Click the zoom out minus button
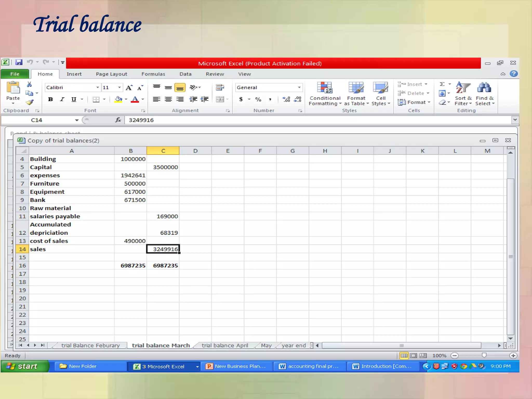The image size is (532, 399). (454, 355)
